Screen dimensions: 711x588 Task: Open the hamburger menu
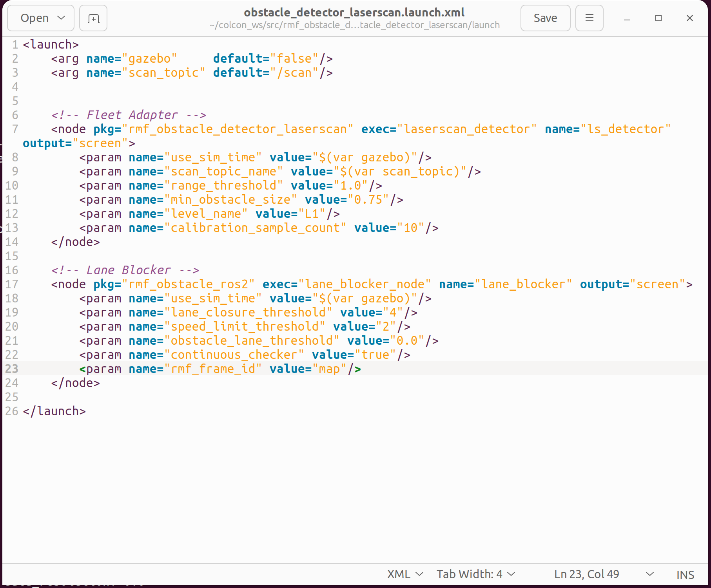pyautogui.click(x=589, y=18)
